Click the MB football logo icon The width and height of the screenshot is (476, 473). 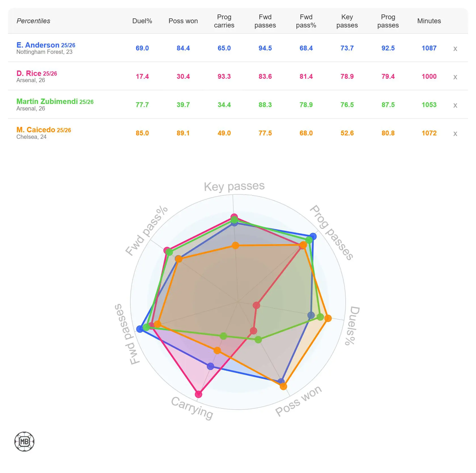24,441
